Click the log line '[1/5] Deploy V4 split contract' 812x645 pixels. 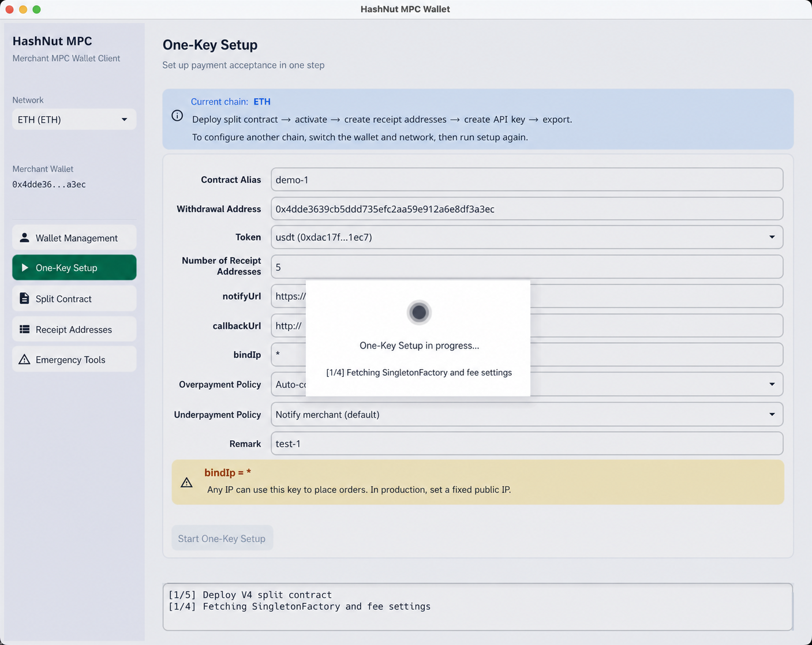(x=250, y=595)
